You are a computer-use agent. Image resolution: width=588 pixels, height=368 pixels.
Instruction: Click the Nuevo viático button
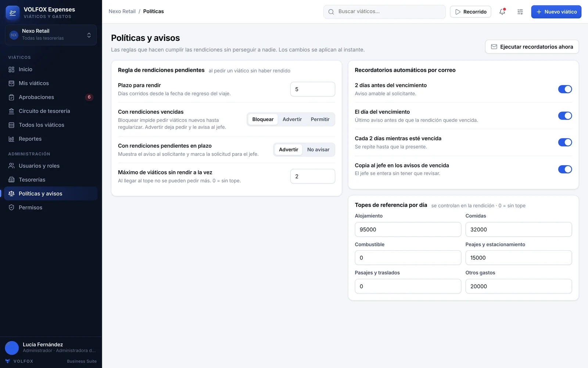click(x=556, y=12)
